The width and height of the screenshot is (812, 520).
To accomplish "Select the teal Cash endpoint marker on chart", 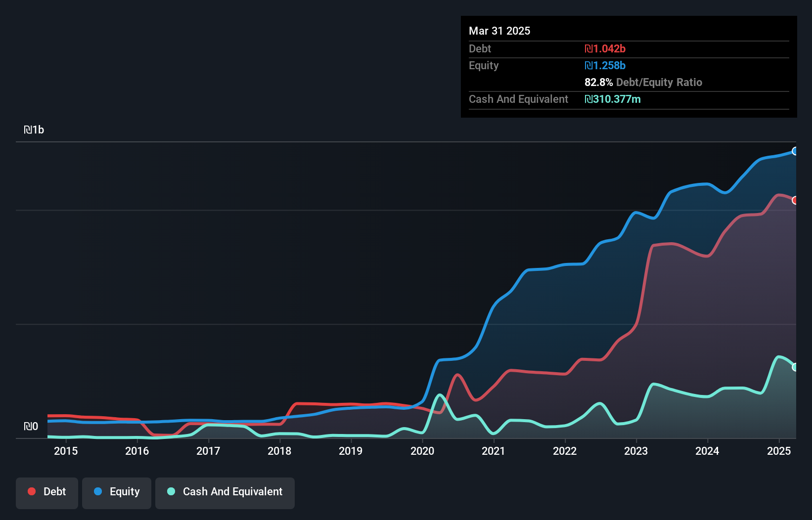I will pyautogui.click(x=795, y=367).
